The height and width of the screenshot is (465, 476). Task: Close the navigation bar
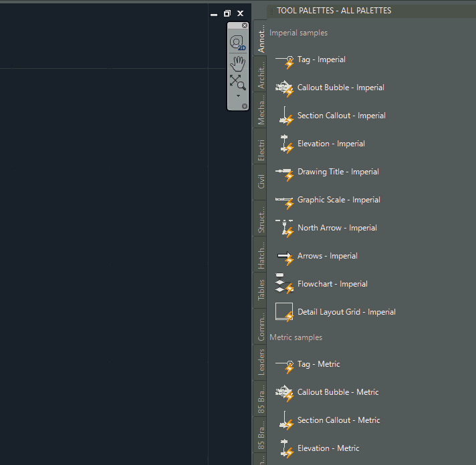click(x=245, y=25)
